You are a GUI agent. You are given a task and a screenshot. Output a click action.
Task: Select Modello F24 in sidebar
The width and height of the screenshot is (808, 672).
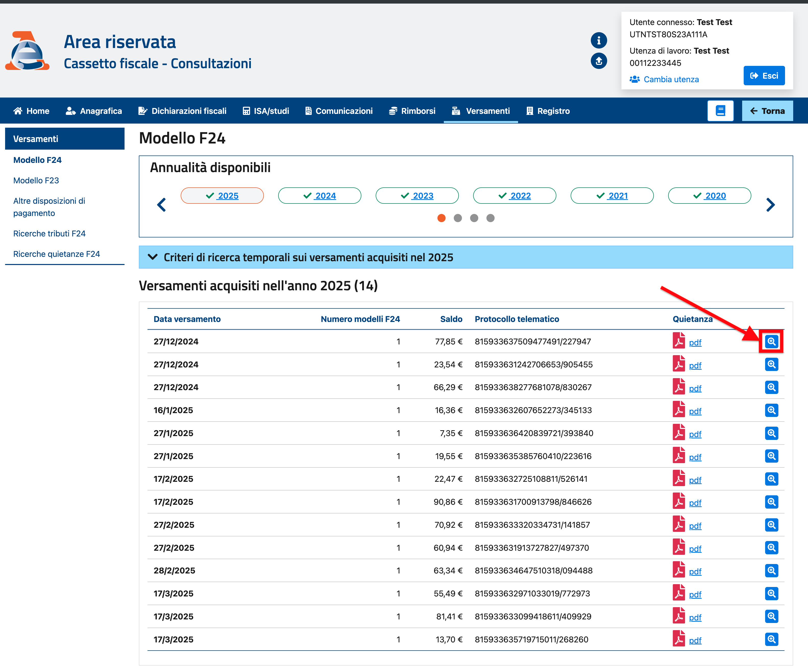point(37,160)
